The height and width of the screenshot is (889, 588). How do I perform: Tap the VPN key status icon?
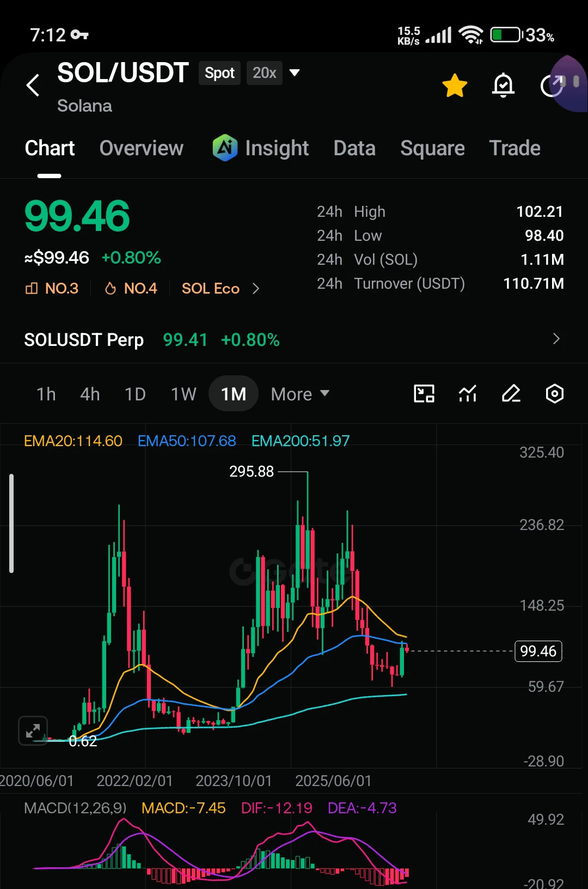pyautogui.click(x=79, y=35)
